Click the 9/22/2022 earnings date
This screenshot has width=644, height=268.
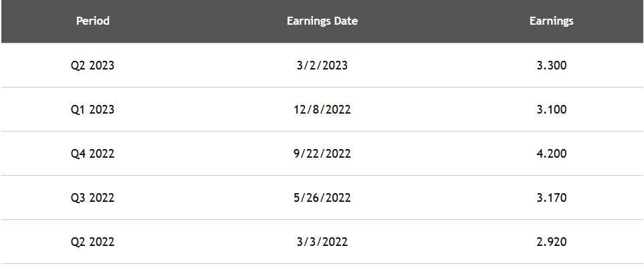(x=322, y=154)
